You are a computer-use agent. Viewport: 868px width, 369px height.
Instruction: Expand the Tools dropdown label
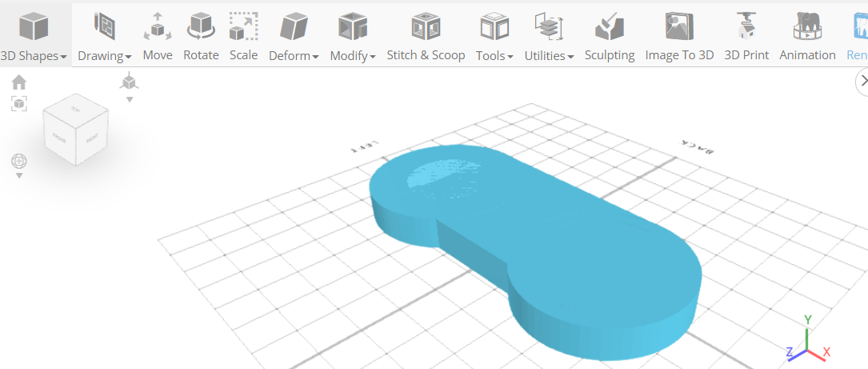coord(494,56)
